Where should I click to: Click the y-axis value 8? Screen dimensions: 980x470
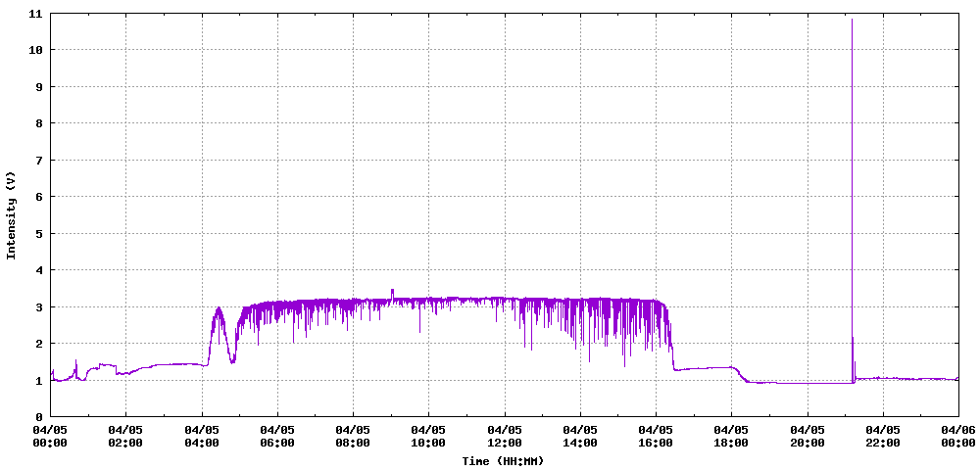pos(39,123)
